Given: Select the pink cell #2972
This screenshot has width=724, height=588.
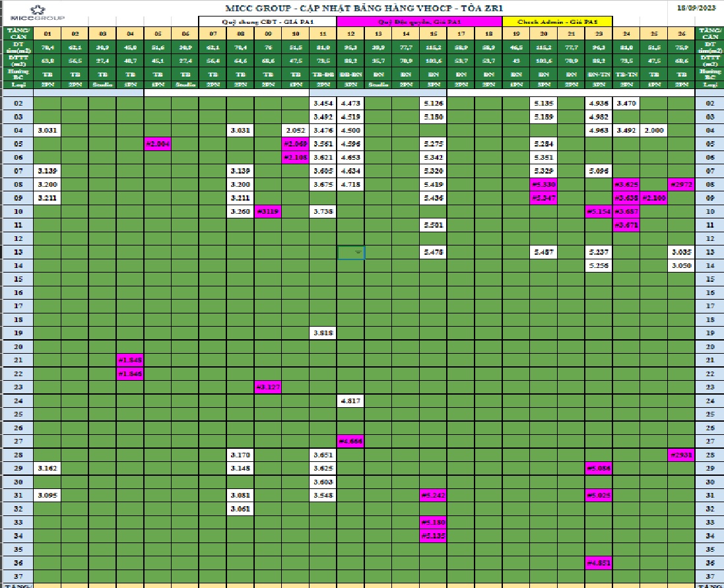Looking at the screenshot, I should [x=681, y=185].
